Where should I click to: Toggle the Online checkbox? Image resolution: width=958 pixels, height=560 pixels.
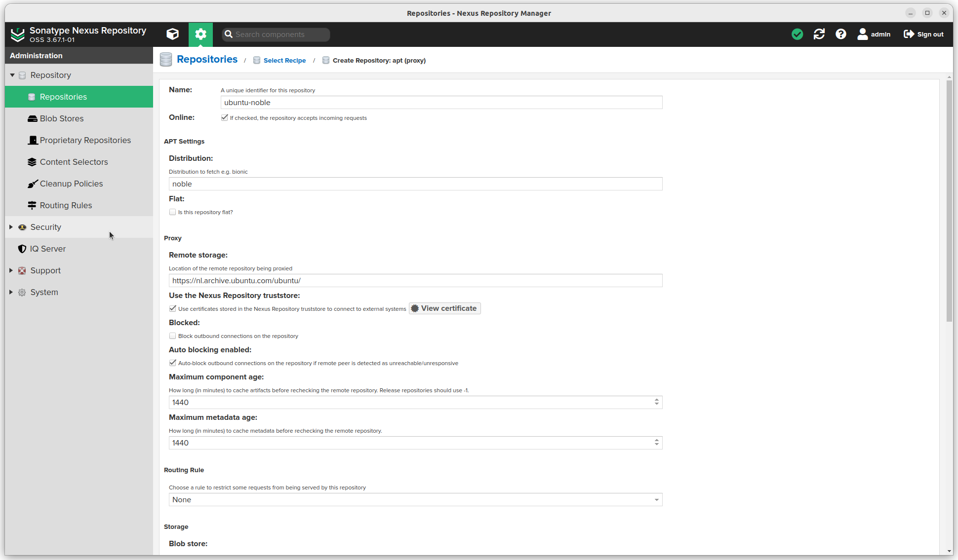[224, 117]
